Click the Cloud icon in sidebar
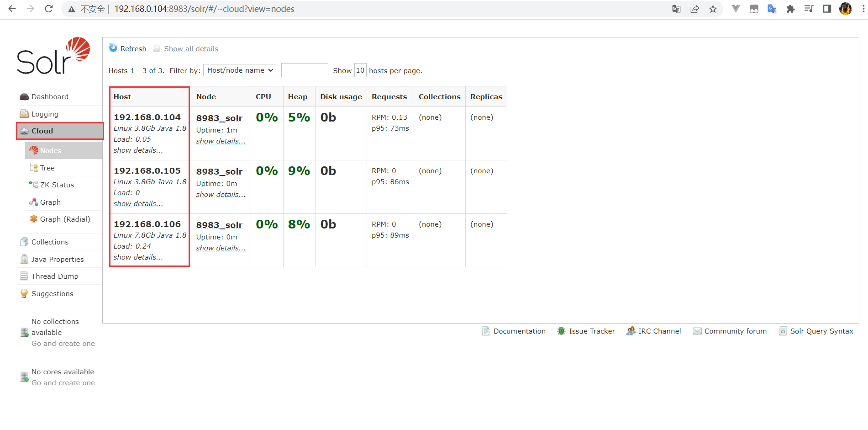Screen dimensions: 868x430 24,131
